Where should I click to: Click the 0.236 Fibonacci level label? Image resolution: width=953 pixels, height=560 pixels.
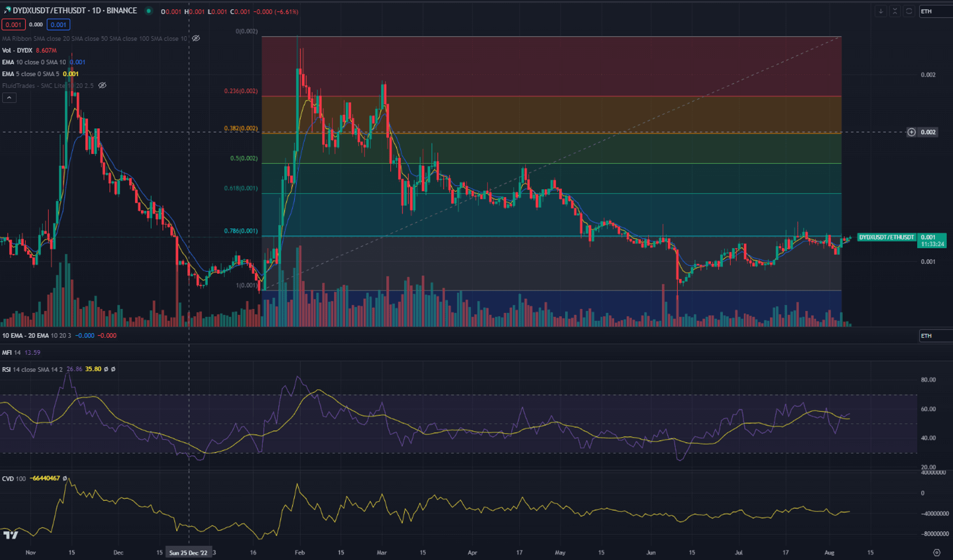click(241, 91)
